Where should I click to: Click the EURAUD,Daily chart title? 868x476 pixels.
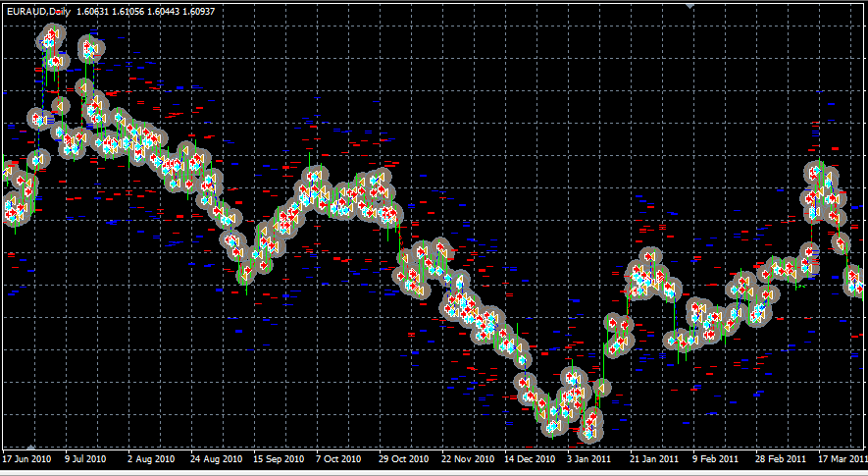36,11
